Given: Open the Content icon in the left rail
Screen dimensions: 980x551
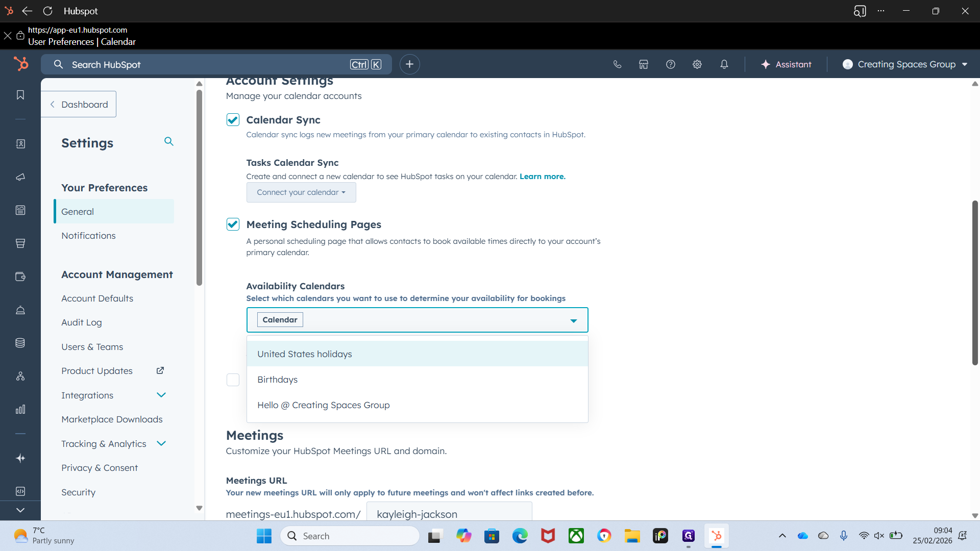Looking at the screenshot, I should coord(20,210).
